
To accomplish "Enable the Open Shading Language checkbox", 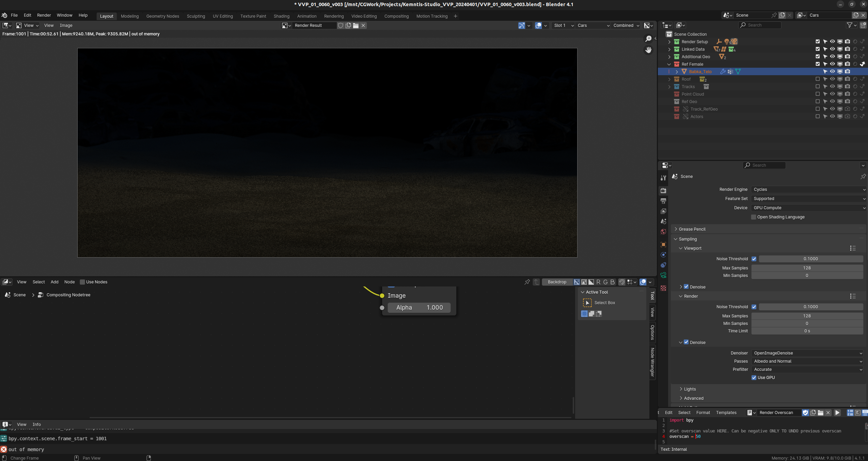I will pos(754,217).
